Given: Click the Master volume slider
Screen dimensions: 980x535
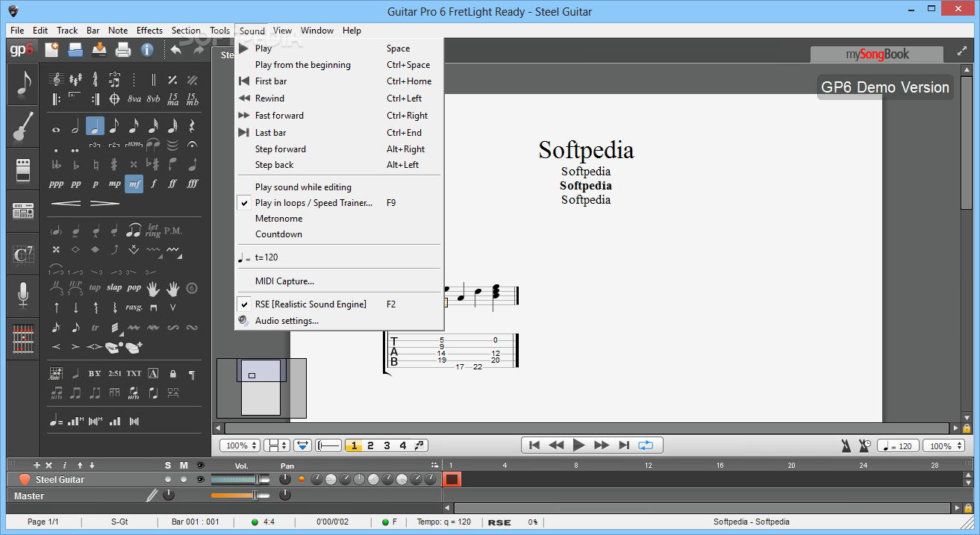Looking at the screenshot, I should coord(240,495).
